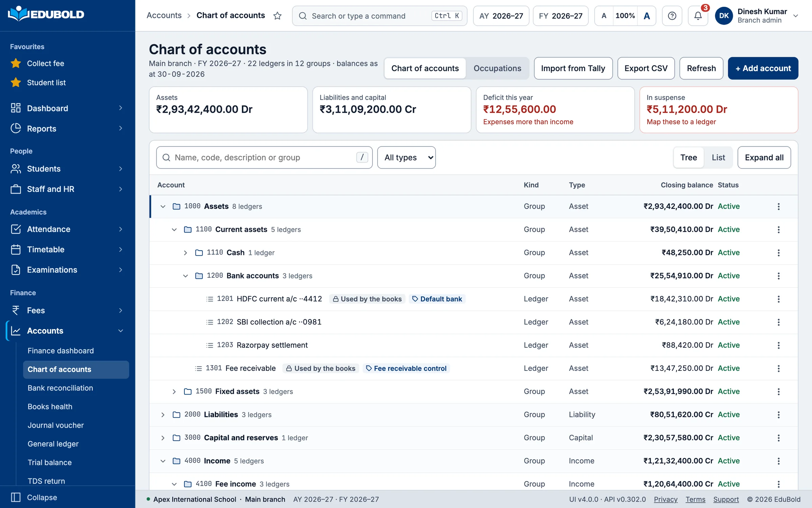812x508 pixels.
Task: Click Import from Tally button
Action: 573,68
